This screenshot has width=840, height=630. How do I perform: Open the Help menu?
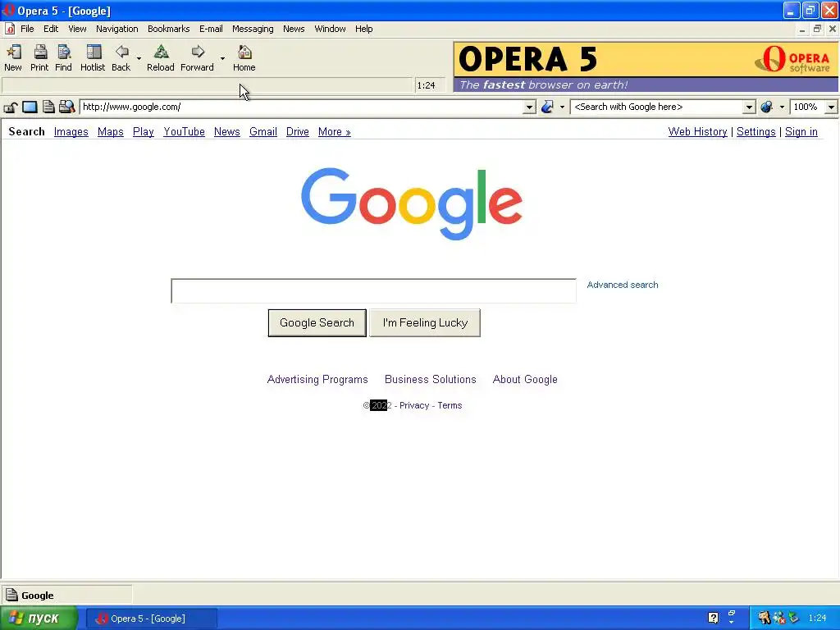tap(363, 29)
